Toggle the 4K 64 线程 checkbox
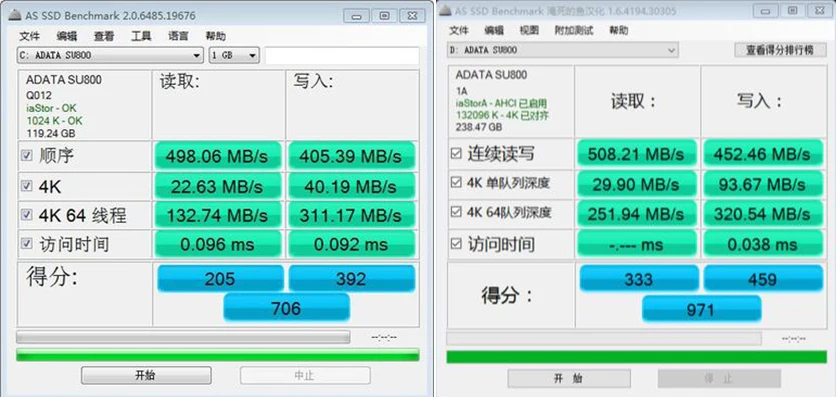This screenshot has height=397, width=836. [x=26, y=215]
